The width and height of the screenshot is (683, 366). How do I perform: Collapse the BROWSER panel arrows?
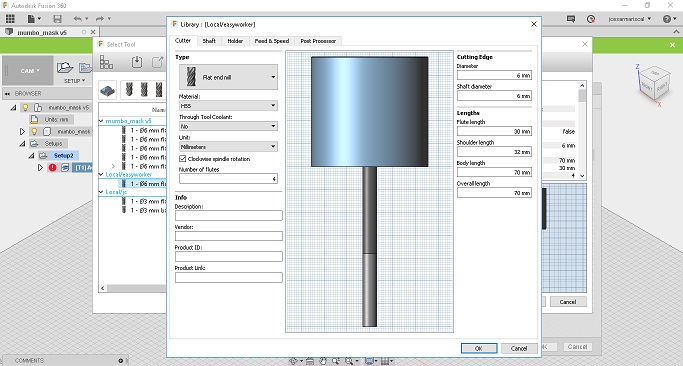pos(7,94)
